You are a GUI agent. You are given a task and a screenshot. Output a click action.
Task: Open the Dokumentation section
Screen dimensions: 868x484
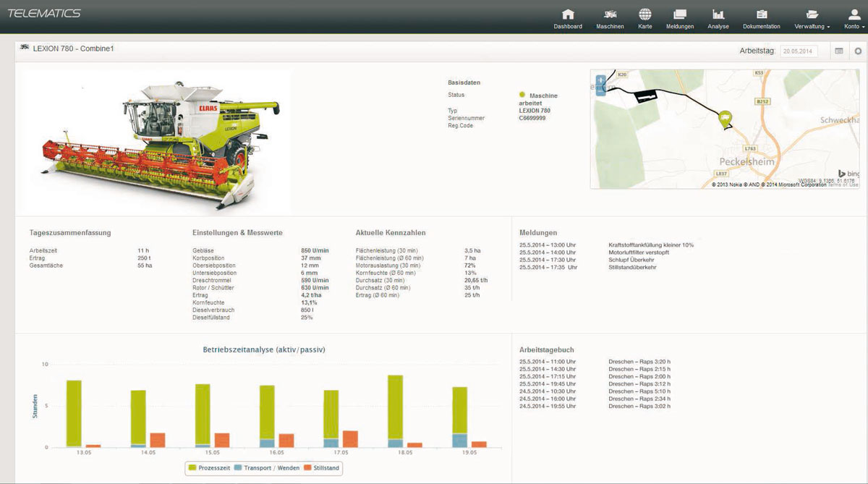click(x=762, y=19)
